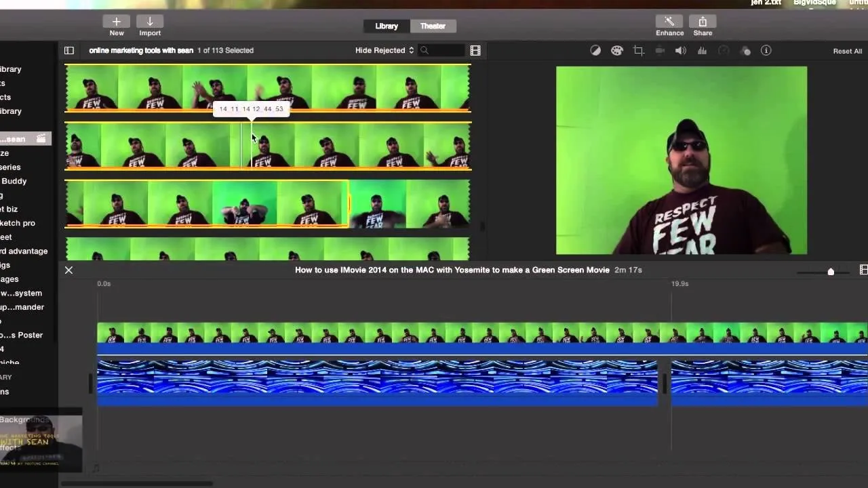This screenshot has height=488, width=868.
Task: Click the edit point between blue background clips
Action: click(665, 384)
